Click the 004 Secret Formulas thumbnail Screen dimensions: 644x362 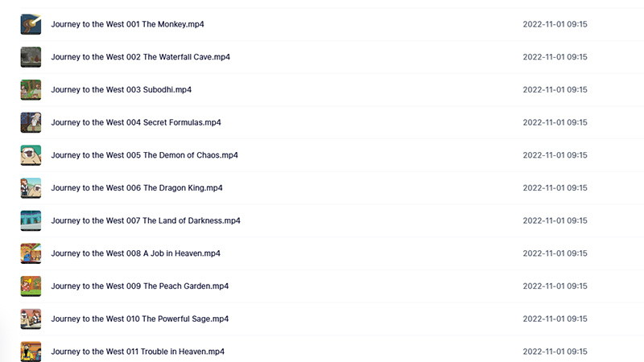click(x=31, y=122)
